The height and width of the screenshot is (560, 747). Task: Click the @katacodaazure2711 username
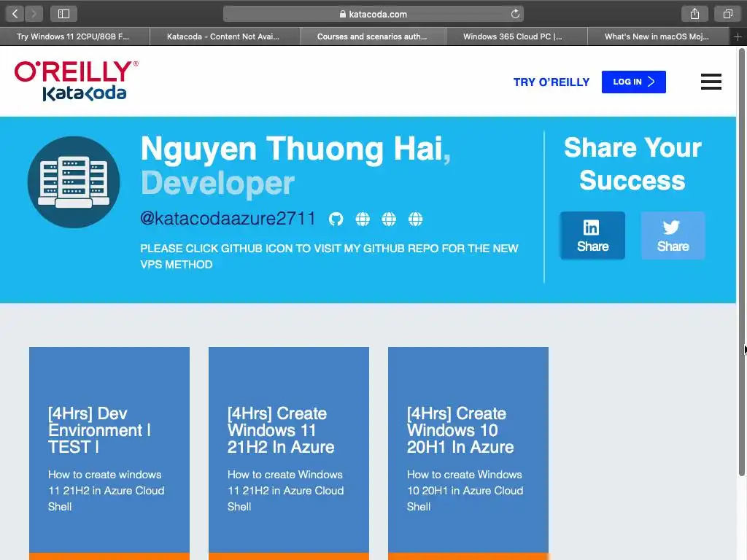(x=228, y=219)
